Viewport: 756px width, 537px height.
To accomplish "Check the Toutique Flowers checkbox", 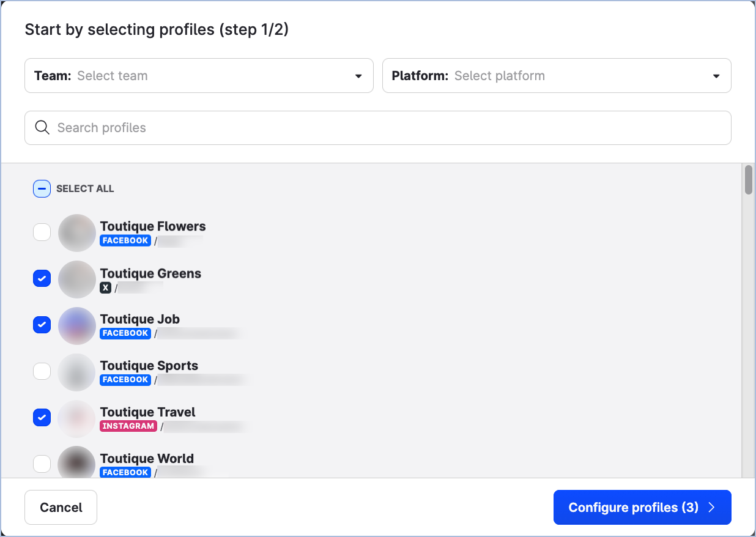I will coord(42,232).
